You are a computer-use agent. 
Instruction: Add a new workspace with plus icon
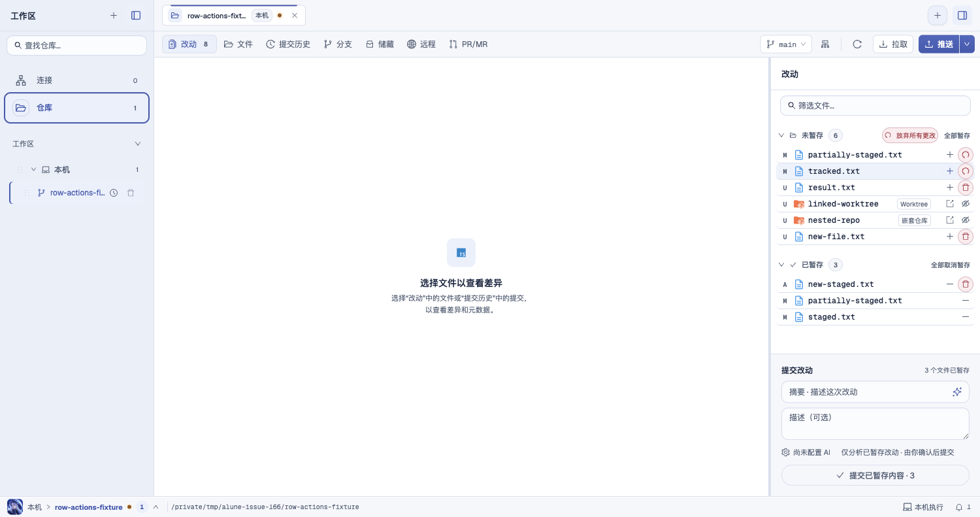coord(114,15)
